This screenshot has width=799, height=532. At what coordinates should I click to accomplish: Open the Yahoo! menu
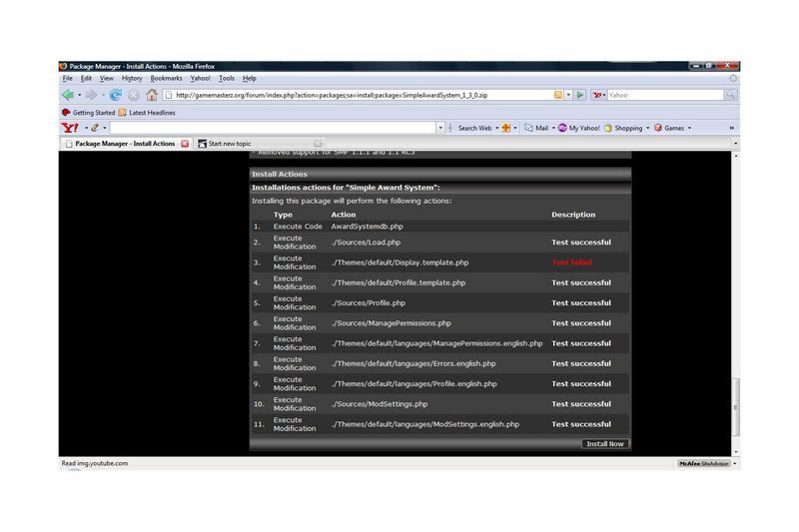coord(201,79)
